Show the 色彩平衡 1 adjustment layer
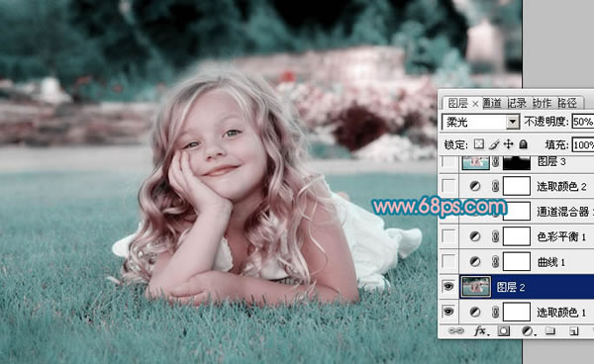The width and height of the screenshot is (594, 364). pyautogui.click(x=448, y=236)
